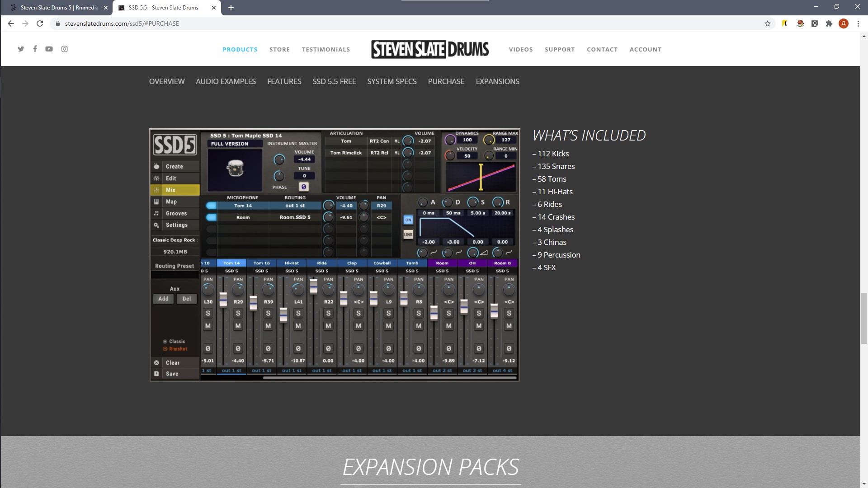Image resolution: width=868 pixels, height=488 pixels.
Task: Toggle the Tom 14 microphone switch
Action: tap(211, 206)
